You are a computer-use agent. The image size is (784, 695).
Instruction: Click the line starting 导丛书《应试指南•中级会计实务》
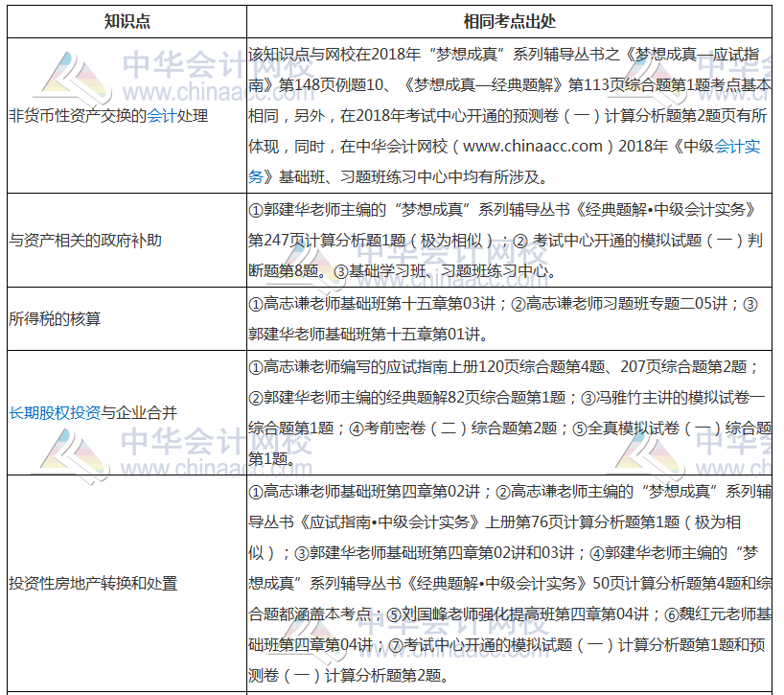tap(495, 522)
